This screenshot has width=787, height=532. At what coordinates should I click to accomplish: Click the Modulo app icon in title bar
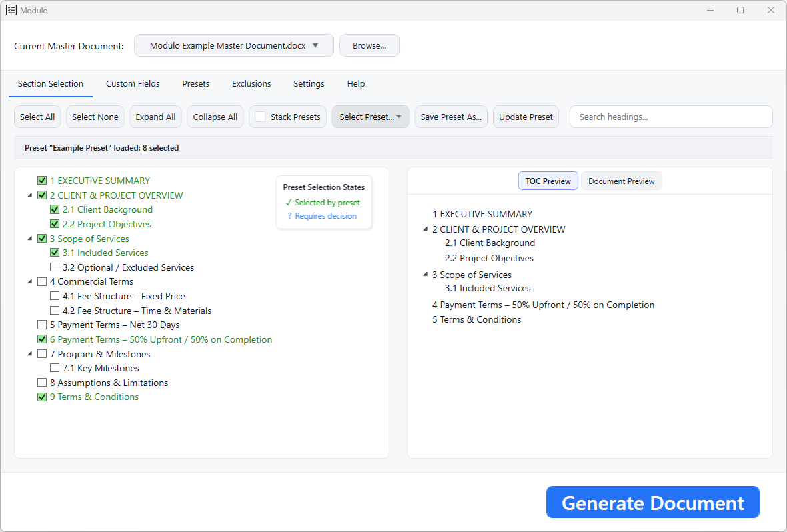[11, 10]
